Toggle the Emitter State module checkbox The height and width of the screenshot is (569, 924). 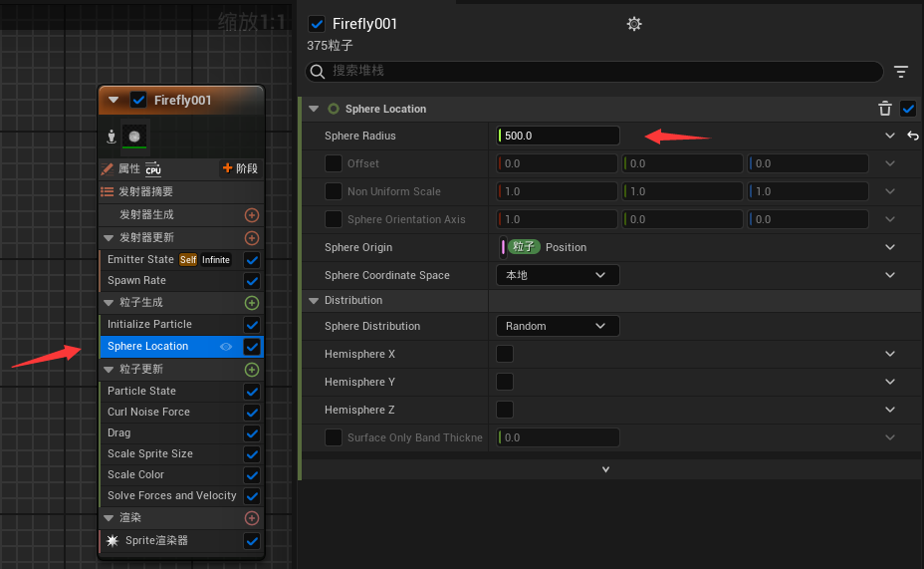click(252, 260)
